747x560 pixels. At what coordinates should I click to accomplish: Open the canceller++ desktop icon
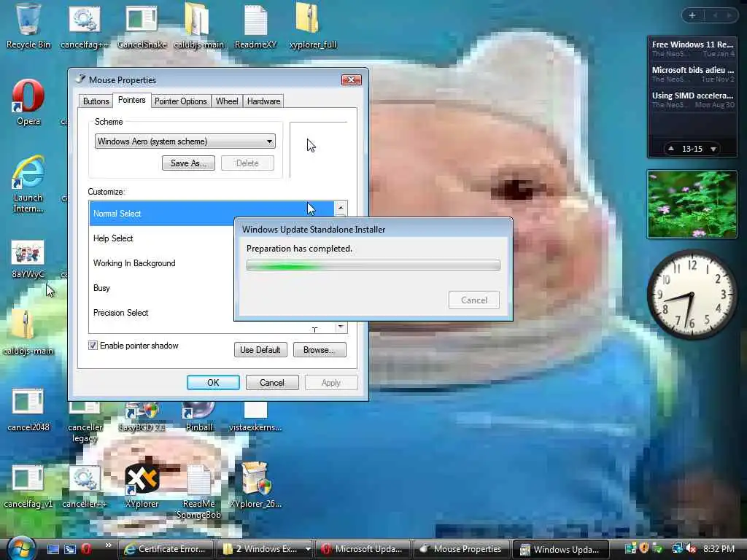[85, 486]
